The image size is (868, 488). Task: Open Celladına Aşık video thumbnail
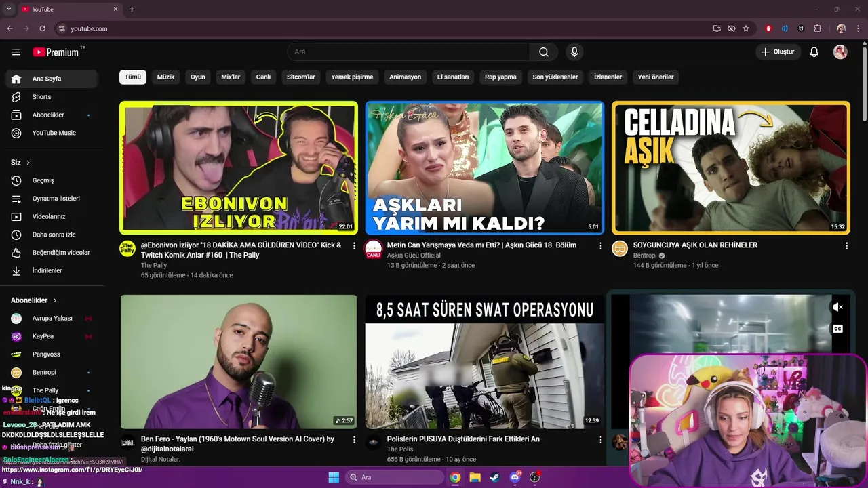(x=730, y=168)
